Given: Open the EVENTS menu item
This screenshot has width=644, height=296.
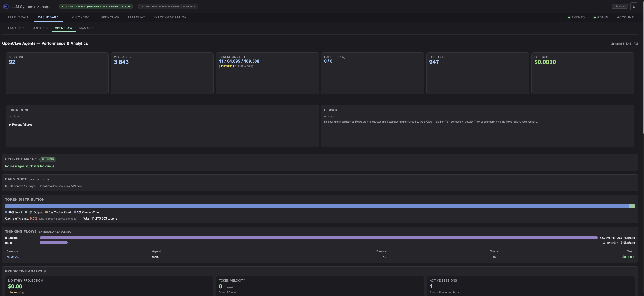Looking at the screenshot, I should tap(576, 17).
